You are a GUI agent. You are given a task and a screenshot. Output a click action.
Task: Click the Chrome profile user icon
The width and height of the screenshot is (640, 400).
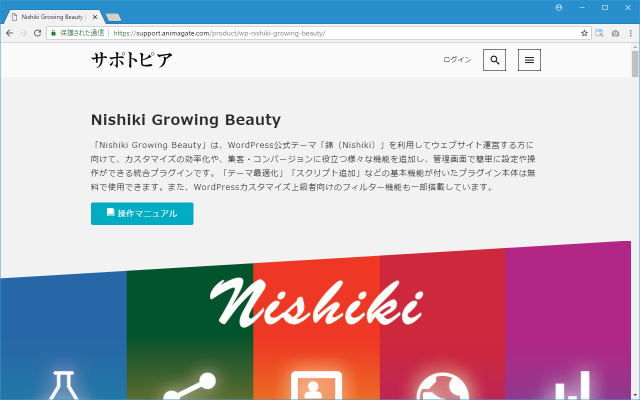click(559, 7)
